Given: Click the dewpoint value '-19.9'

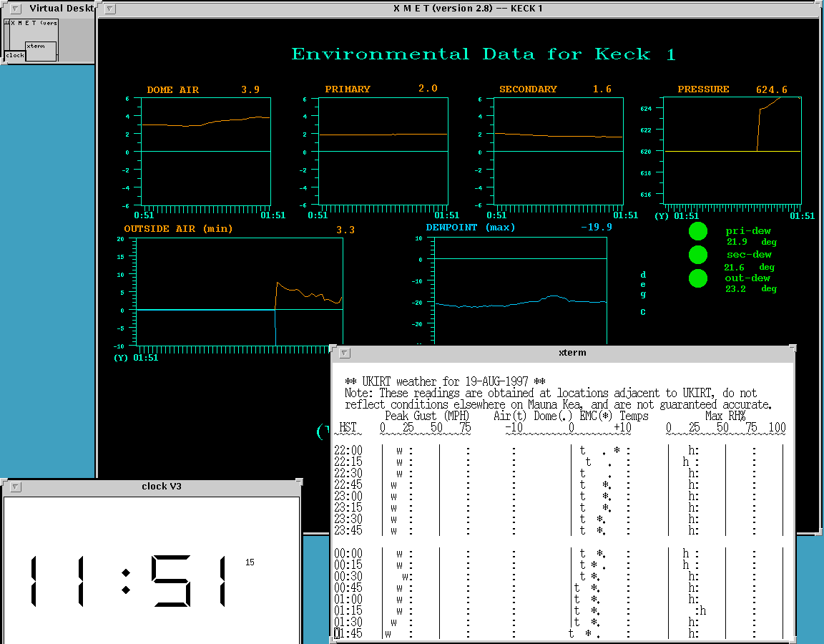Looking at the screenshot, I should (597, 227).
